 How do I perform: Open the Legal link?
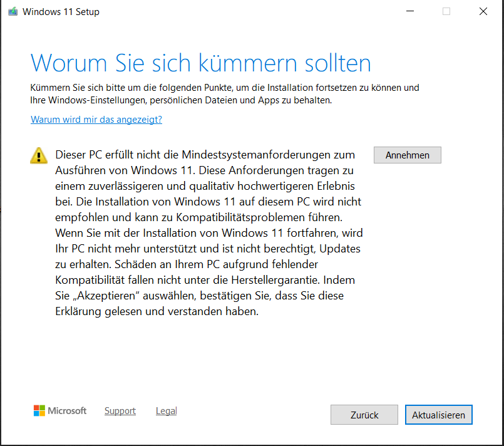[x=166, y=411]
